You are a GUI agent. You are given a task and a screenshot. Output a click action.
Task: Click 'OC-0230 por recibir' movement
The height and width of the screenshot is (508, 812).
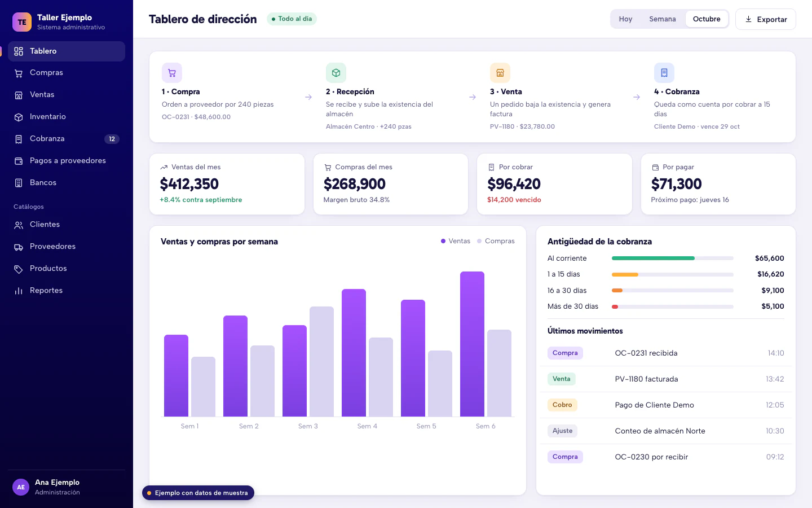(x=651, y=457)
